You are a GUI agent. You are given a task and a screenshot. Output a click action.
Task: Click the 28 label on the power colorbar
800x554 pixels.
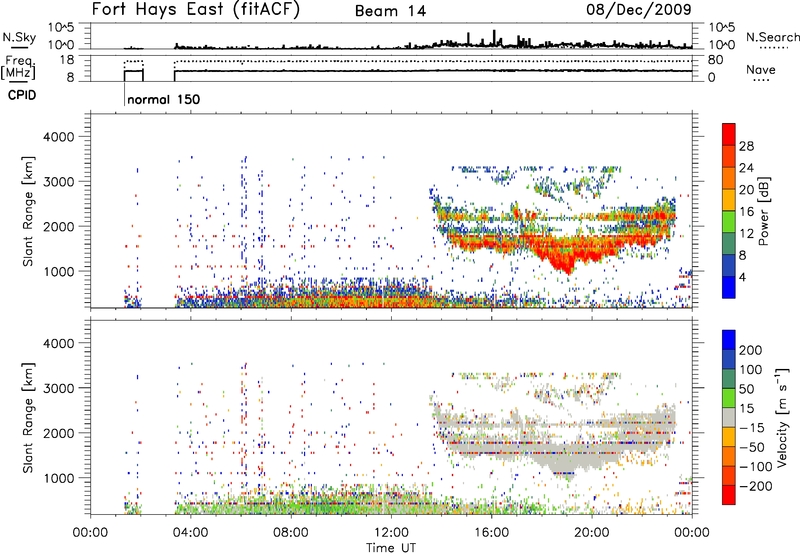[x=746, y=146]
